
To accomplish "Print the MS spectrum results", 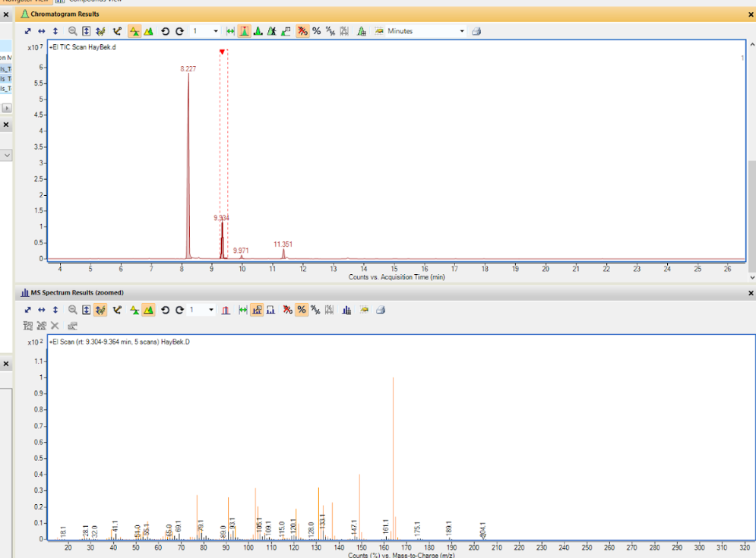I will [381, 310].
